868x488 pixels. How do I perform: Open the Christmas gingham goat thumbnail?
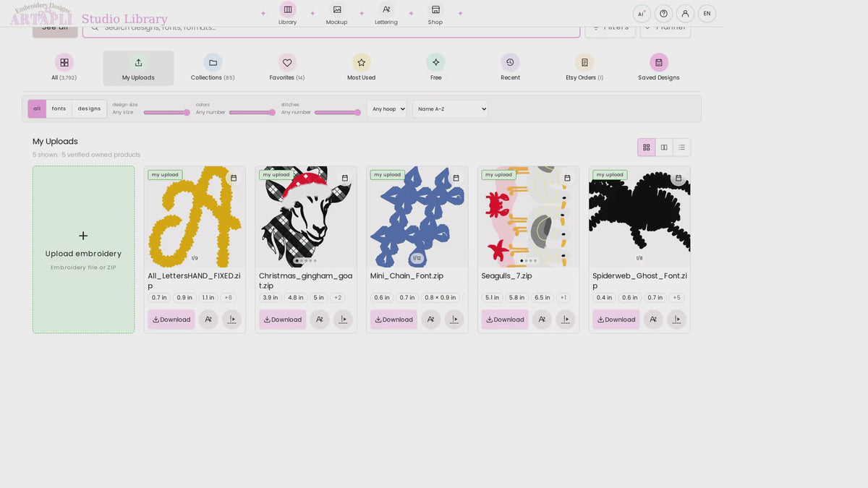click(x=306, y=217)
